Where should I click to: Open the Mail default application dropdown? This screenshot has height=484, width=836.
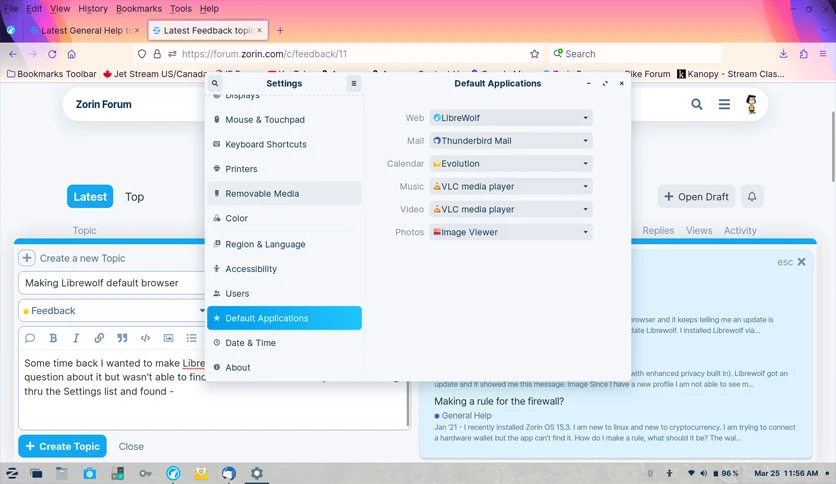(x=511, y=141)
